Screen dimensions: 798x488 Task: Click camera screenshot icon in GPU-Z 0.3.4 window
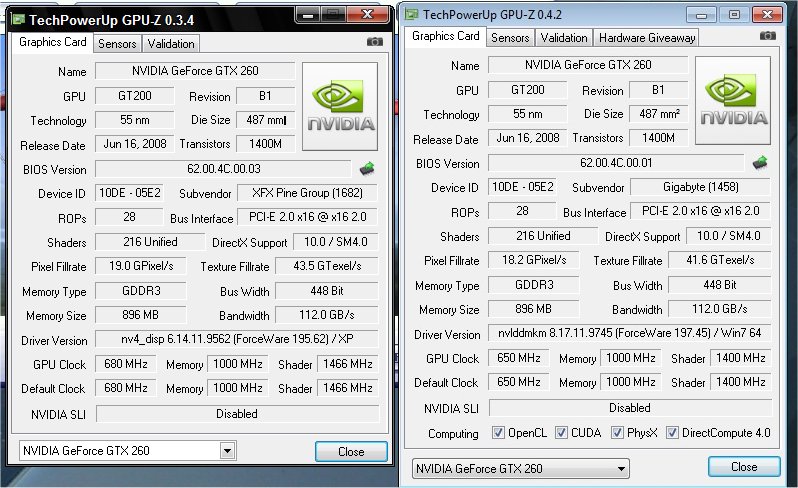[375, 42]
